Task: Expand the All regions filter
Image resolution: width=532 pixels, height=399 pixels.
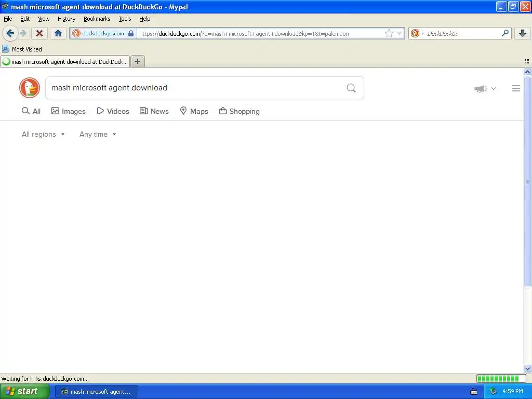Action: pyautogui.click(x=43, y=135)
